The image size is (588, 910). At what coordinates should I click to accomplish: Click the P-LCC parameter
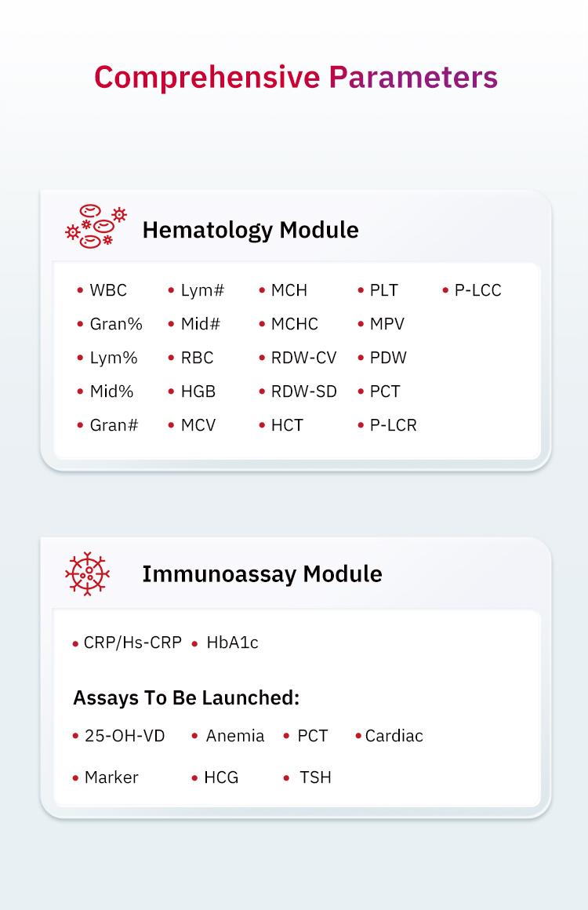click(x=477, y=290)
